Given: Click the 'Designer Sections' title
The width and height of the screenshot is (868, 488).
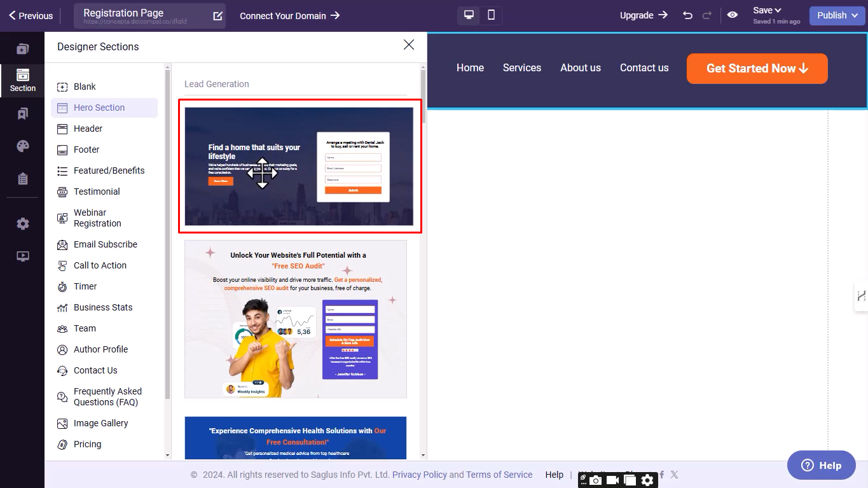Looking at the screenshot, I should coord(98,46).
